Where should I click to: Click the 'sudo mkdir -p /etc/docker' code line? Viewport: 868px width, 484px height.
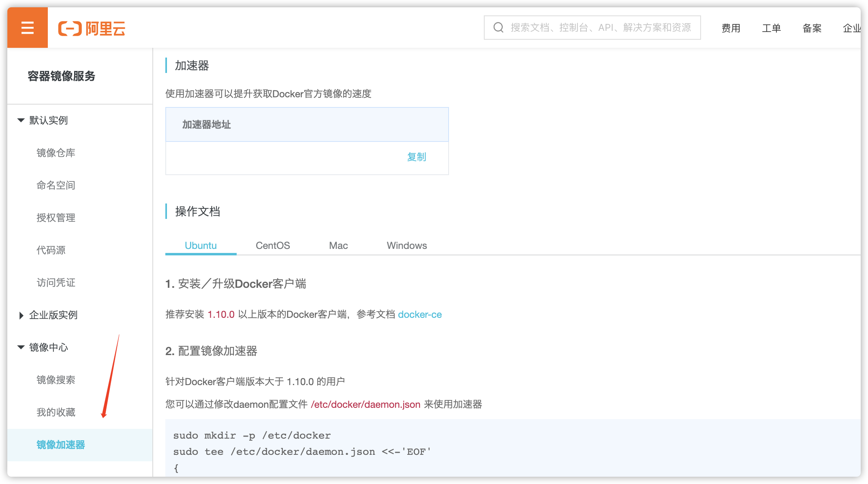(252, 435)
